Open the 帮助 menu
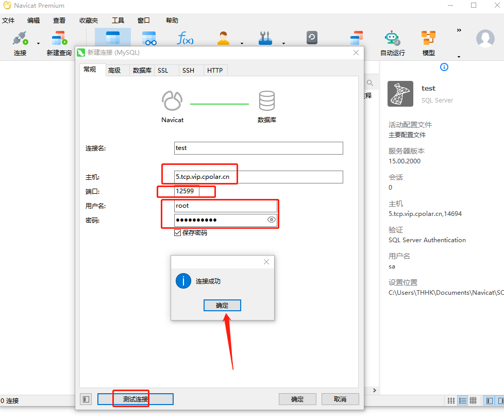This screenshot has width=504, height=420. coord(172,21)
